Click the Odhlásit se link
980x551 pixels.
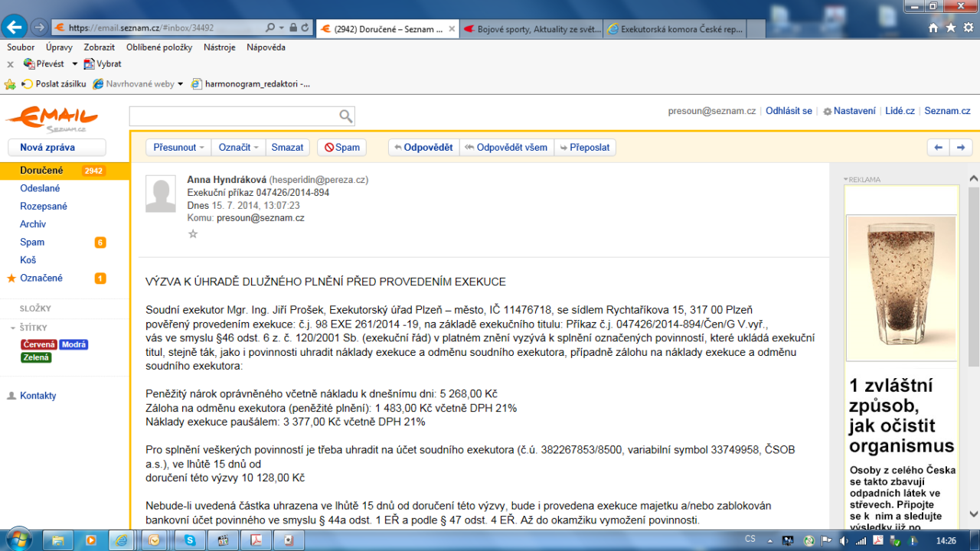tap(789, 111)
